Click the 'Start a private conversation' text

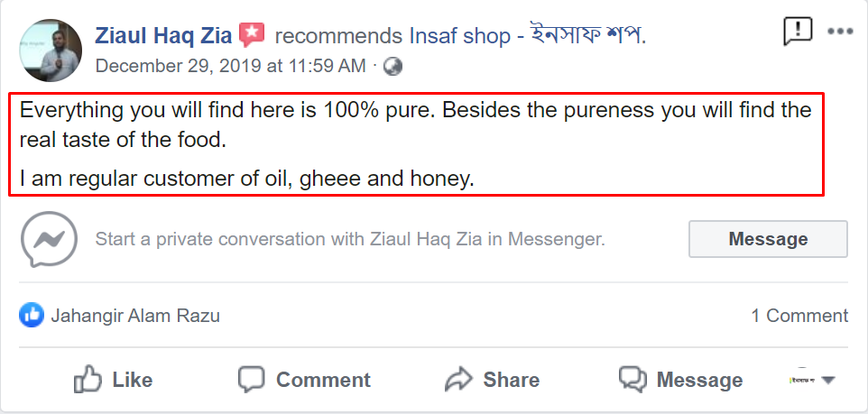point(350,240)
